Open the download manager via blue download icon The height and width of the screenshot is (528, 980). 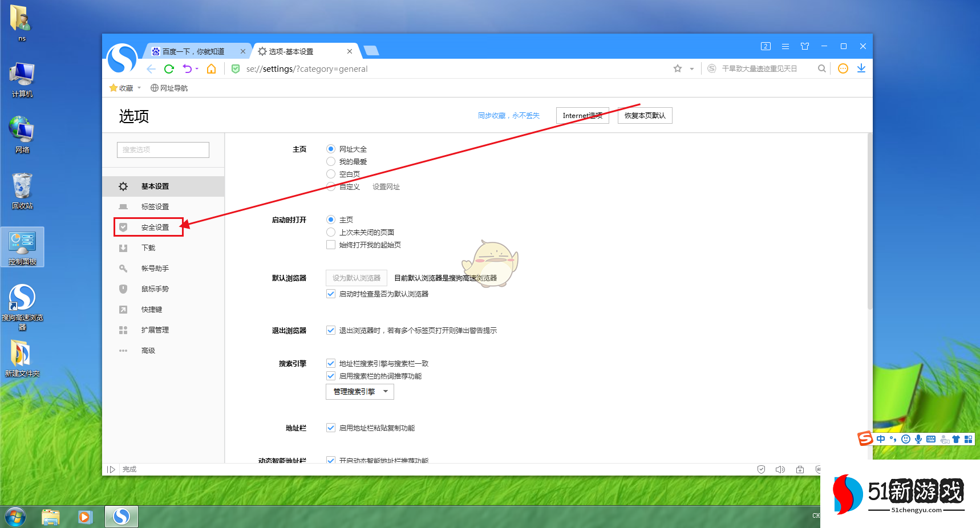(861, 68)
